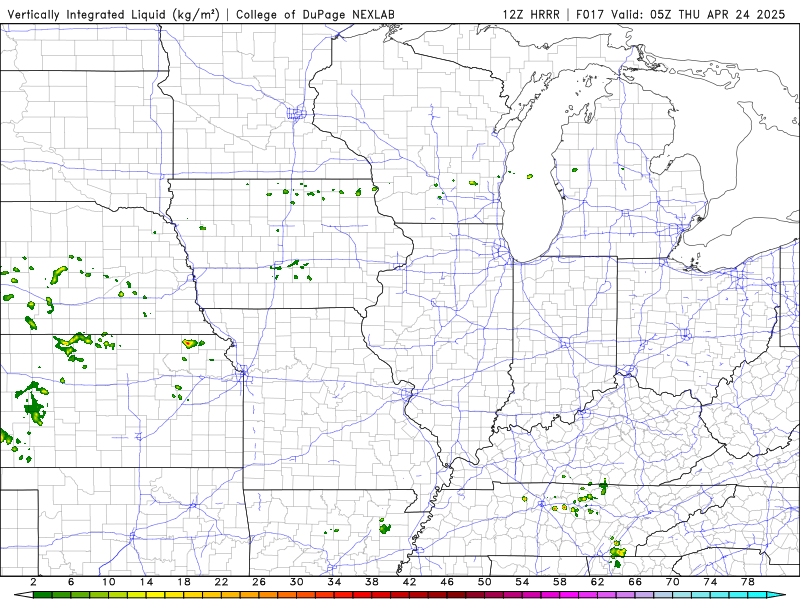Viewport: 800px width, 600px height.
Task: Click the color bar label '66'
Action: pyautogui.click(x=635, y=582)
